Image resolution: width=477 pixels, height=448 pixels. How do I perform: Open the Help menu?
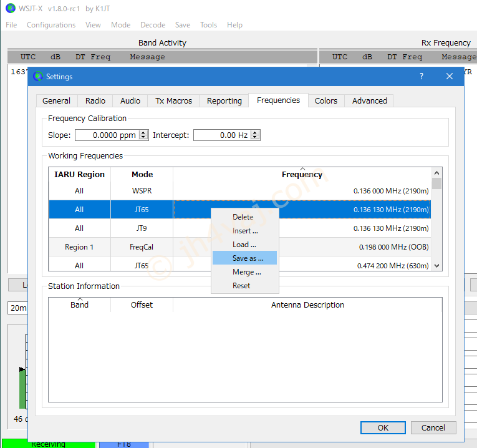(234, 25)
